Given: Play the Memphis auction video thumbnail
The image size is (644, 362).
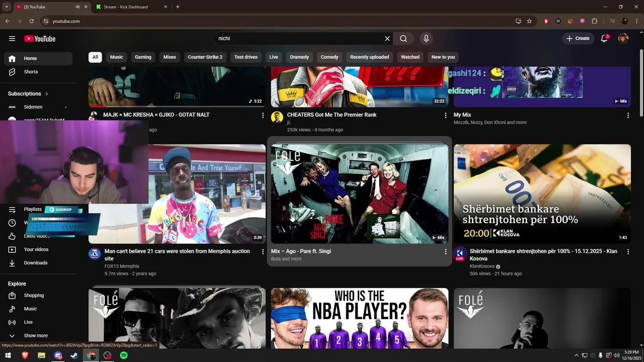Looking at the screenshot, I should (x=206, y=194).
